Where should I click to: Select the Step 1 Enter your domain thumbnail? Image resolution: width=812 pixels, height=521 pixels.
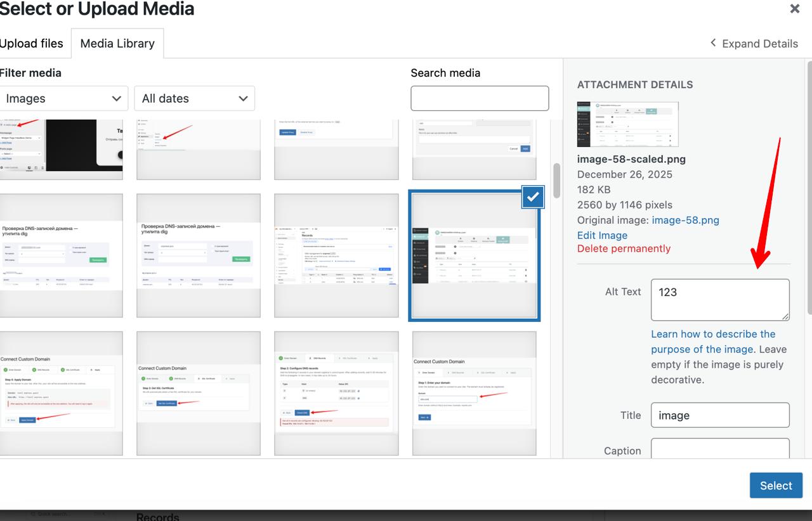point(475,393)
